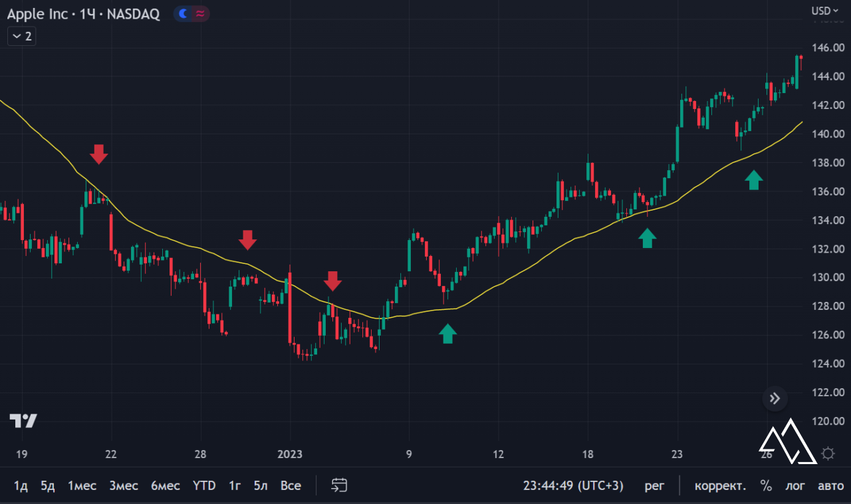Toggle the лог logarithmic scale
This screenshot has width=851, height=504.
(x=795, y=485)
